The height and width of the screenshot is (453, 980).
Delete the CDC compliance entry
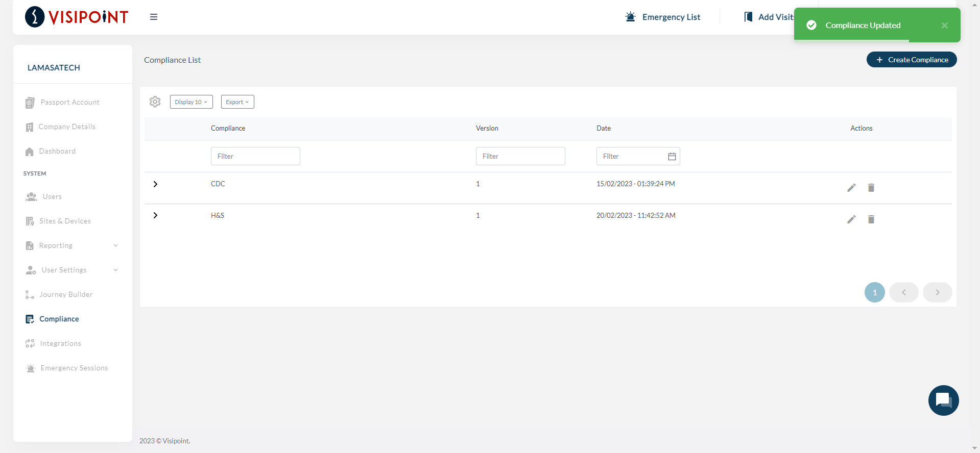871,188
